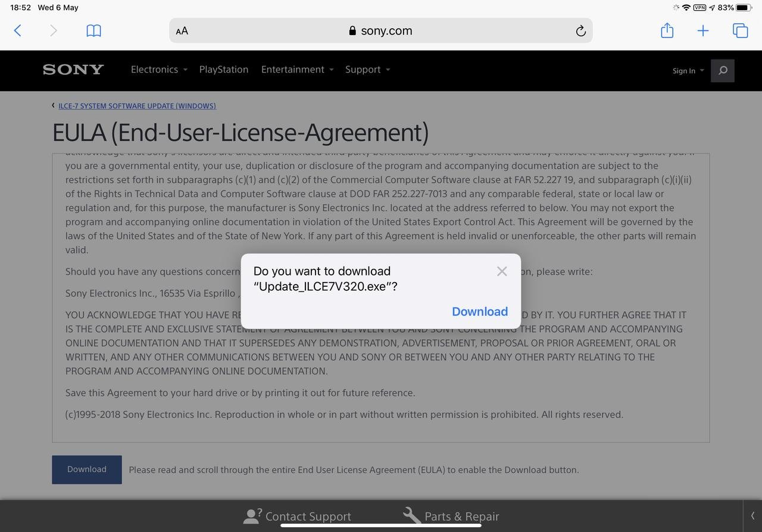Open the PlayStation menu item
The height and width of the screenshot is (532, 762).
point(224,70)
